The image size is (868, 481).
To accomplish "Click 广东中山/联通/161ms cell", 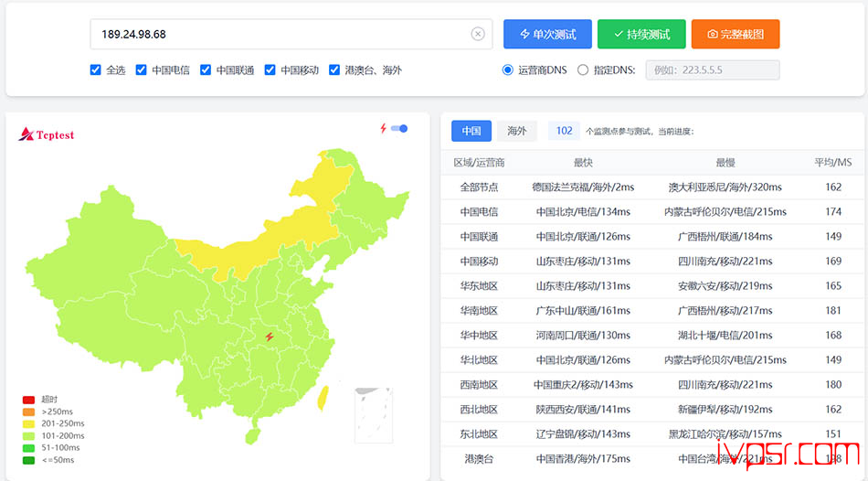I will [583, 310].
